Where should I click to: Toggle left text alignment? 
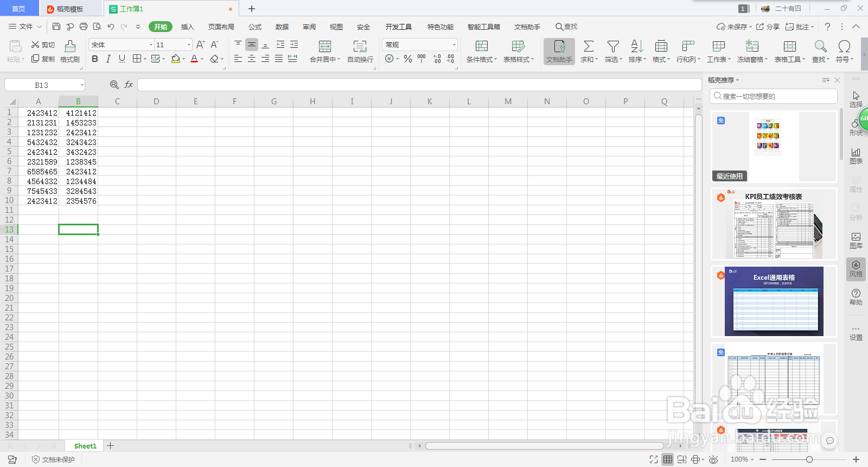tap(238, 59)
